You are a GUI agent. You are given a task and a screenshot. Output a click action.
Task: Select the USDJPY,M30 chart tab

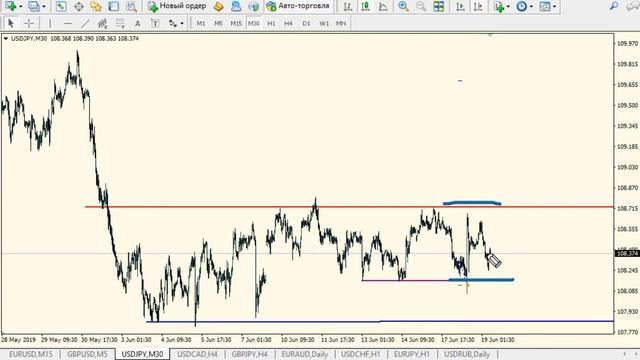pyautogui.click(x=142, y=354)
